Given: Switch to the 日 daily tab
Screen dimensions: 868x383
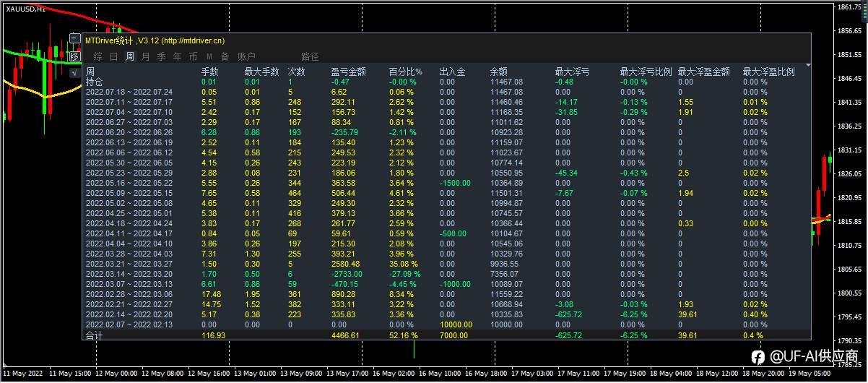Looking at the screenshot, I should (x=113, y=56).
